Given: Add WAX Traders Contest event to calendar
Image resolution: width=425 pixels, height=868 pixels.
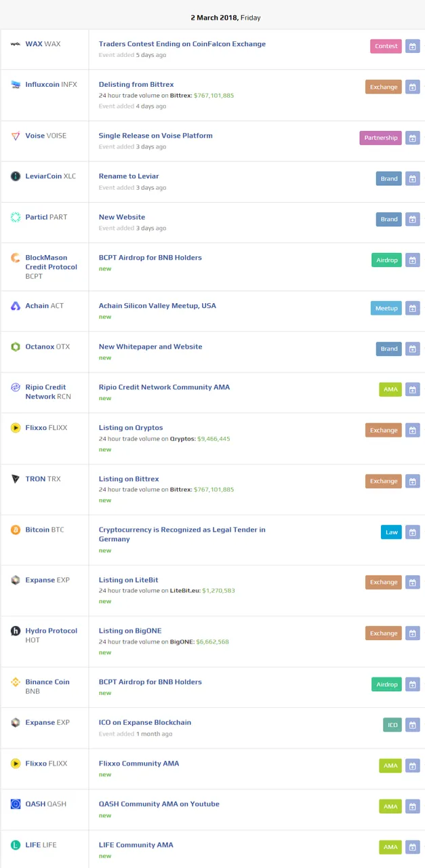Looking at the screenshot, I should coord(412,46).
